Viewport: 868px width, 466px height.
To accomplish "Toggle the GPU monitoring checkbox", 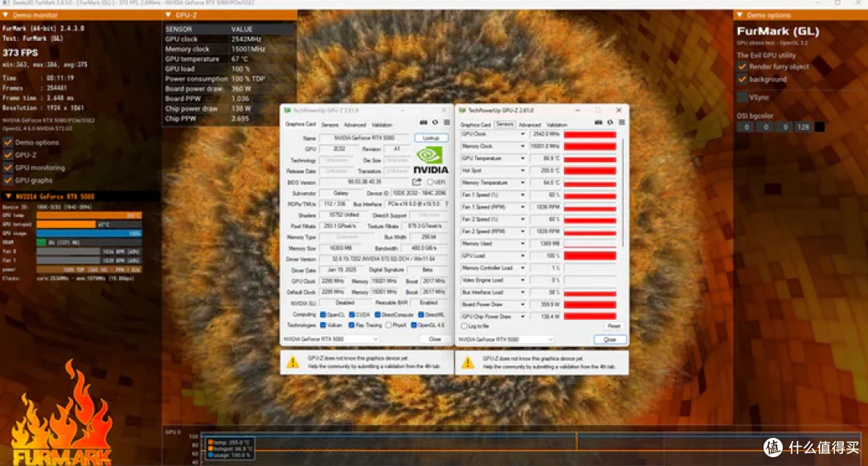I will (8, 168).
